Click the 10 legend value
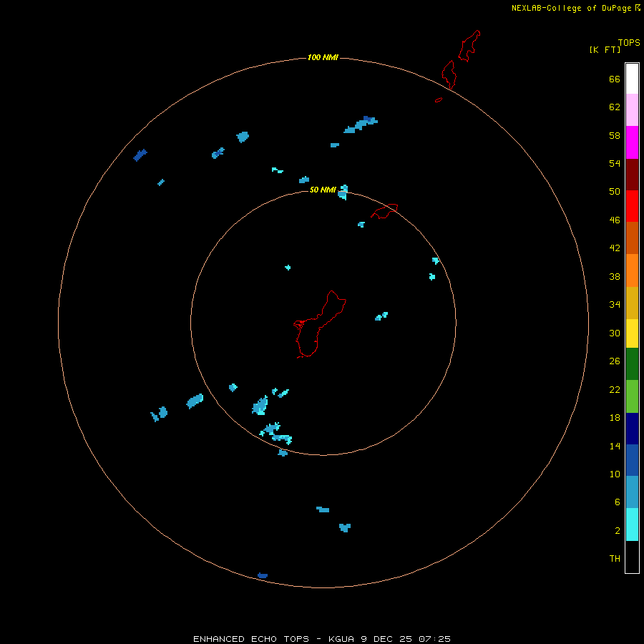 pos(615,474)
